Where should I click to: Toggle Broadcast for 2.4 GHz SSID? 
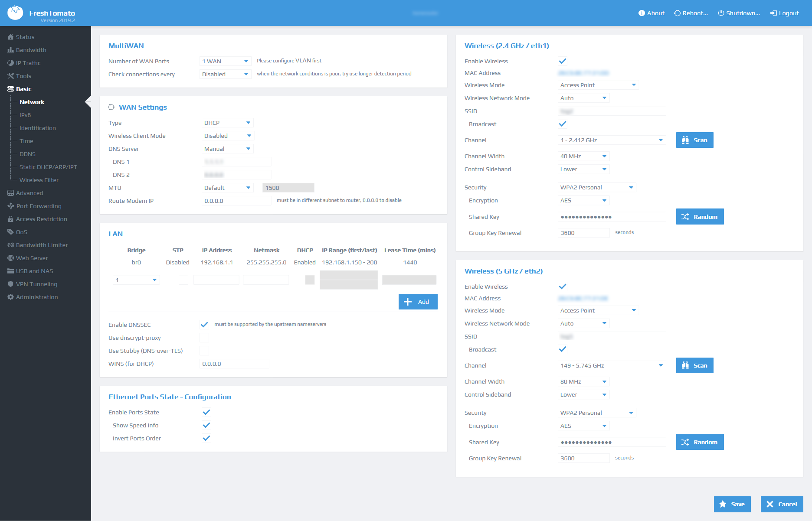tap(563, 124)
